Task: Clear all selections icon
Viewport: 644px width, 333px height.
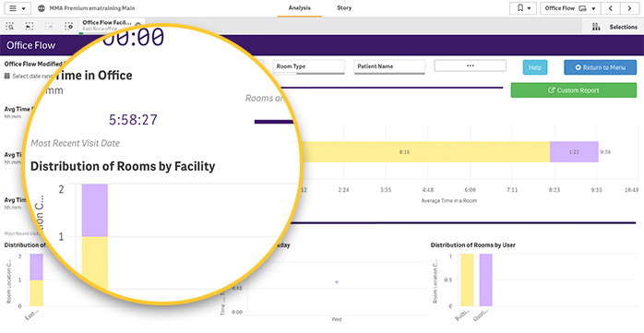Action: 68,27
